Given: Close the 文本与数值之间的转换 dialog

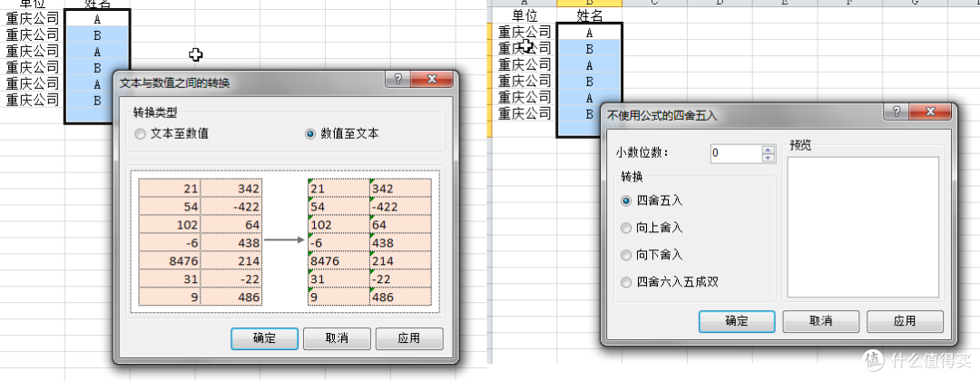Looking at the screenshot, I should coord(432,79).
